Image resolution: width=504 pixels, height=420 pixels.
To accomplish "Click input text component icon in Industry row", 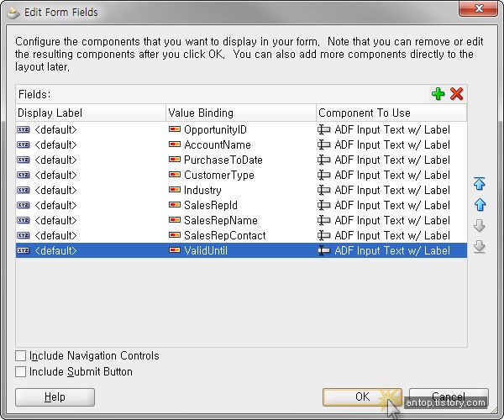I will (x=323, y=190).
